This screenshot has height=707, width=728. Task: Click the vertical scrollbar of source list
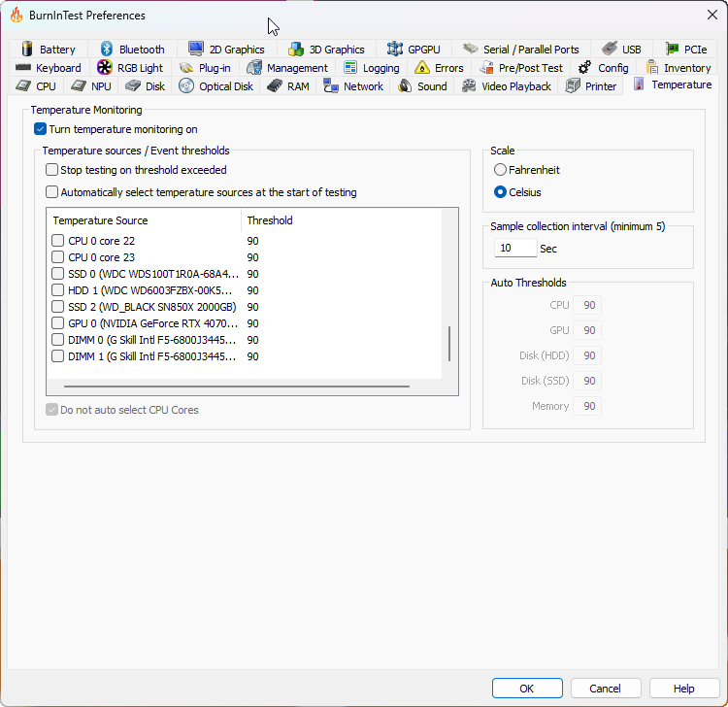click(449, 343)
